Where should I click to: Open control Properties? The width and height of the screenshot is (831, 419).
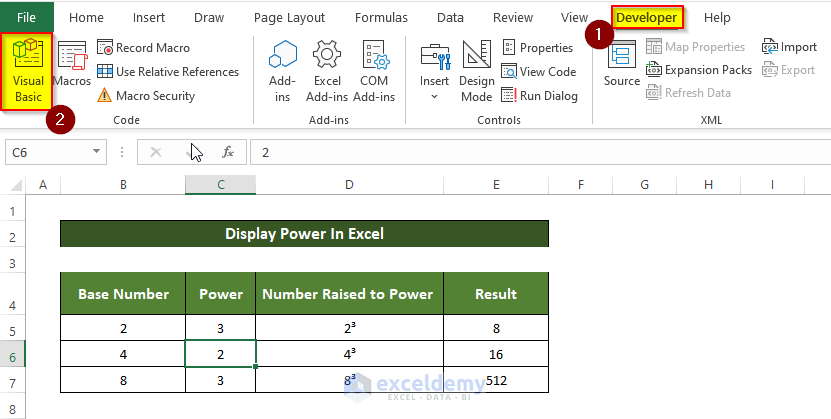pos(537,48)
